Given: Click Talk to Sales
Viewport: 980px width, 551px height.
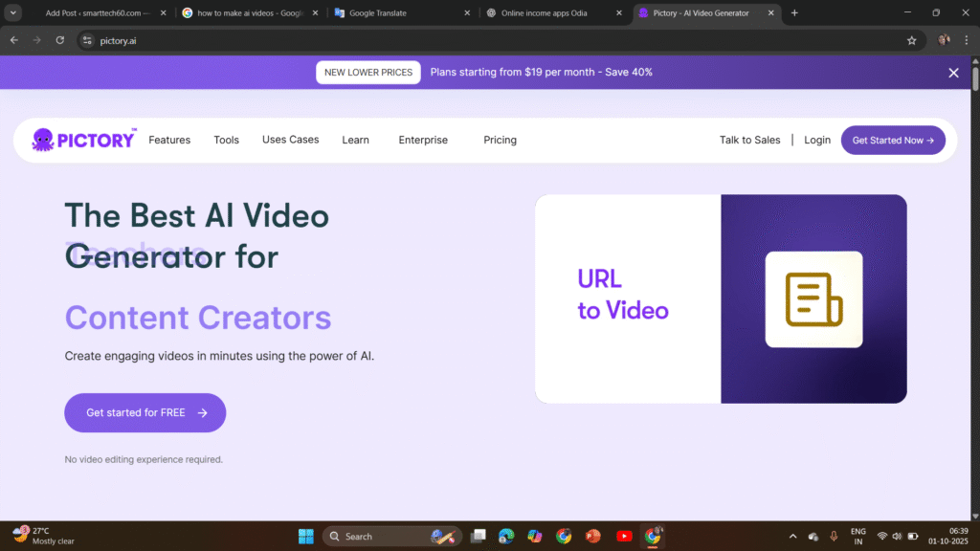Looking at the screenshot, I should click(750, 140).
